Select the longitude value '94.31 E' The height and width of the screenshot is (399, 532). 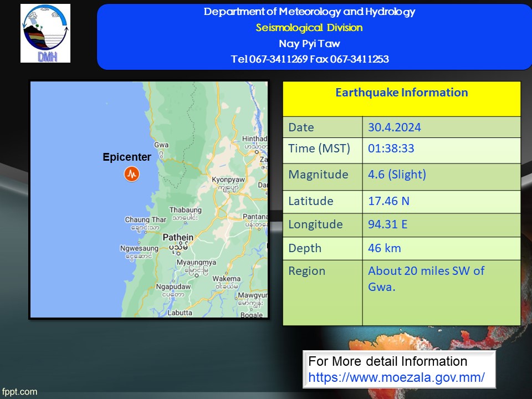click(387, 224)
